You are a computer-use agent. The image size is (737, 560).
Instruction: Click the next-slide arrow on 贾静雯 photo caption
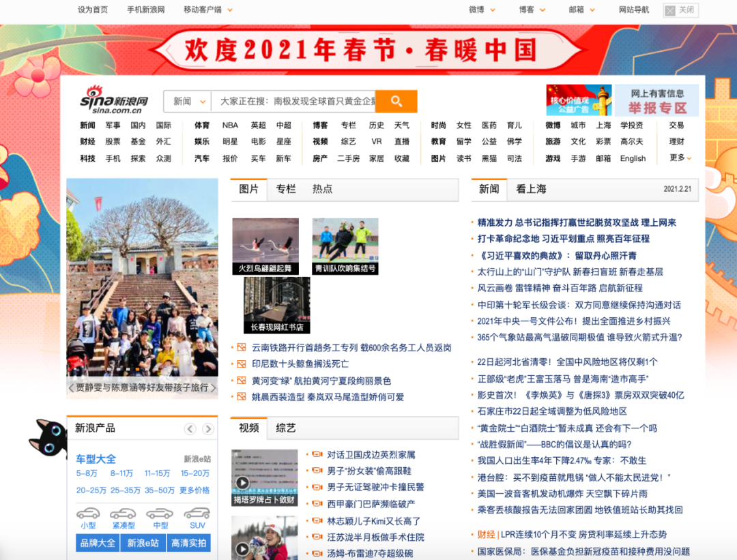click(x=214, y=387)
